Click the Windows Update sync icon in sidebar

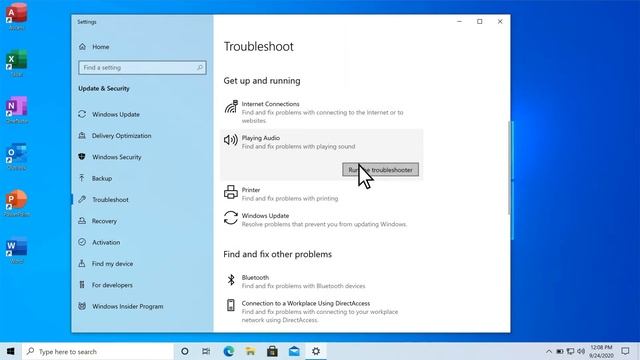82,114
